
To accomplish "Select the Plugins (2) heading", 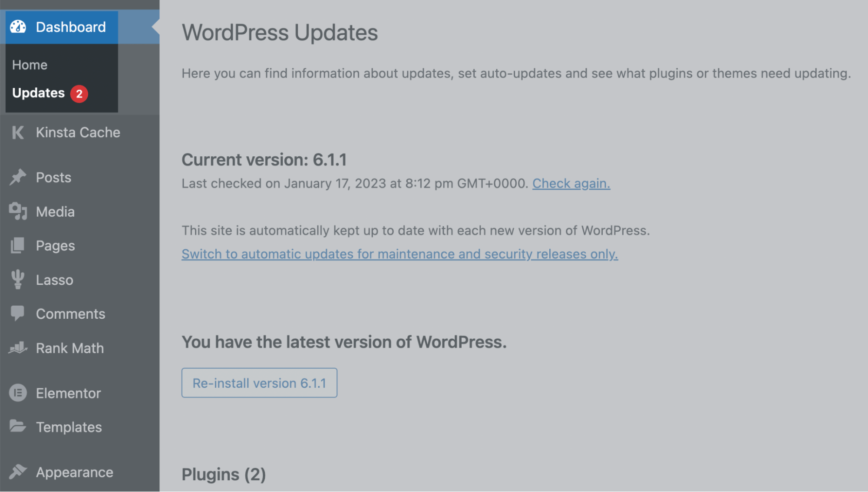I will coord(224,474).
